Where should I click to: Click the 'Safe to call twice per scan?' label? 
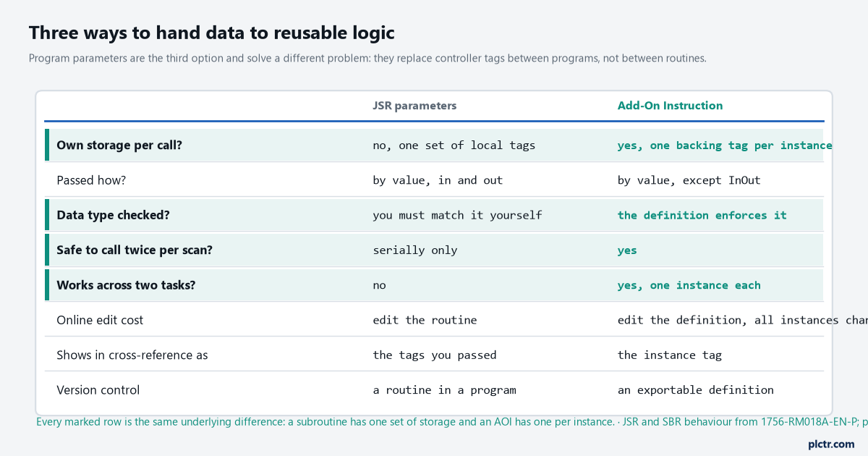tap(134, 250)
